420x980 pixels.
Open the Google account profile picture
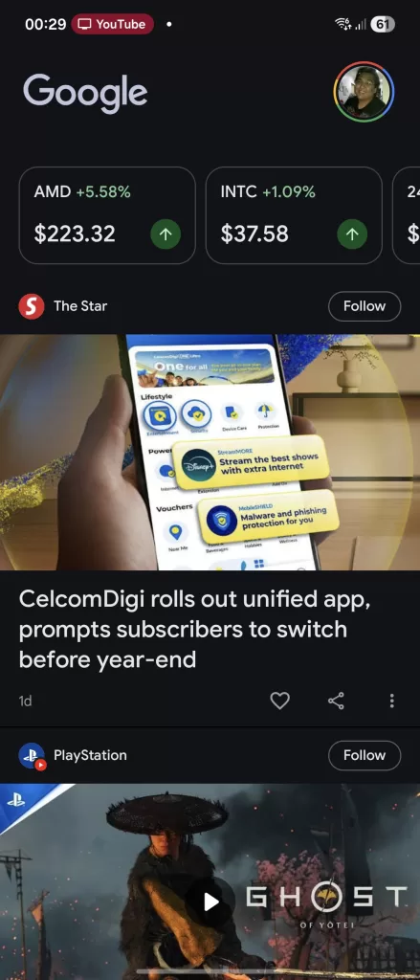[x=364, y=92]
